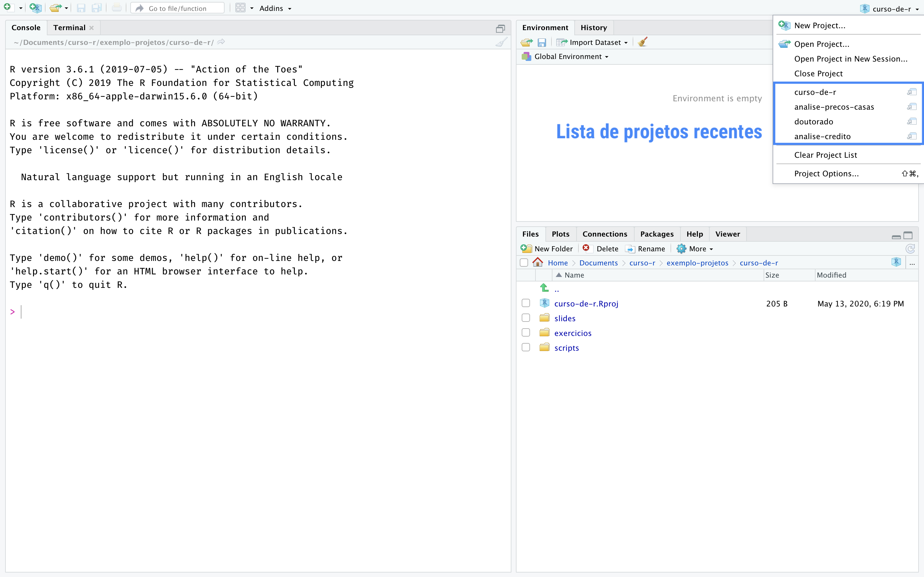Viewport: 924px width, 577px height.
Task: Click the New Project toolbar icon
Action: pyautogui.click(x=36, y=8)
